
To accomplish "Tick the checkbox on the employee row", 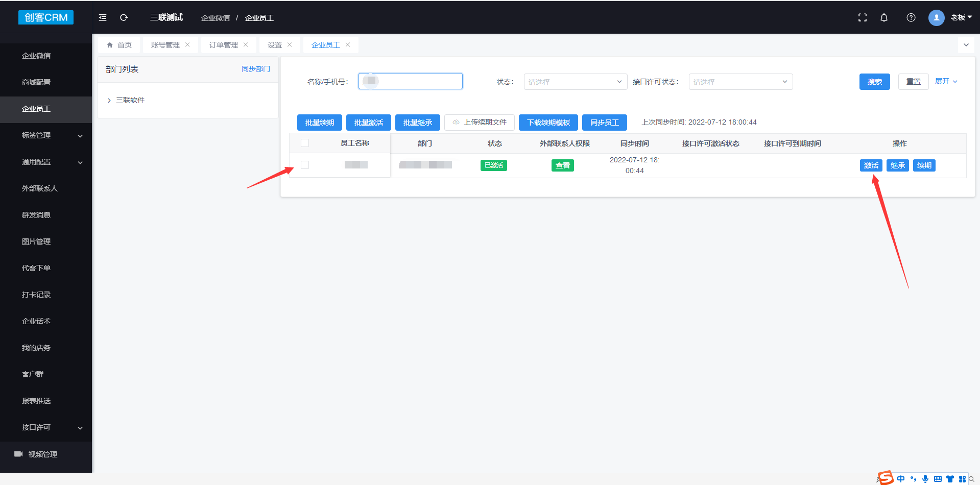I will tap(305, 165).
